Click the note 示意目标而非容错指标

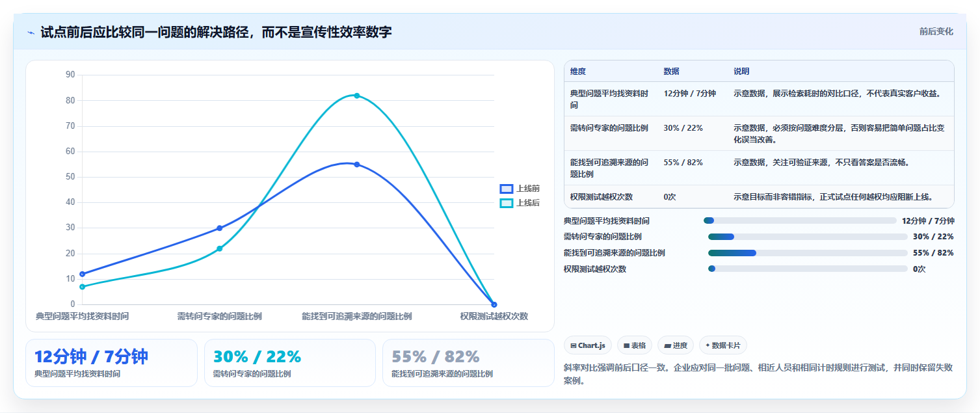[834, 197]
